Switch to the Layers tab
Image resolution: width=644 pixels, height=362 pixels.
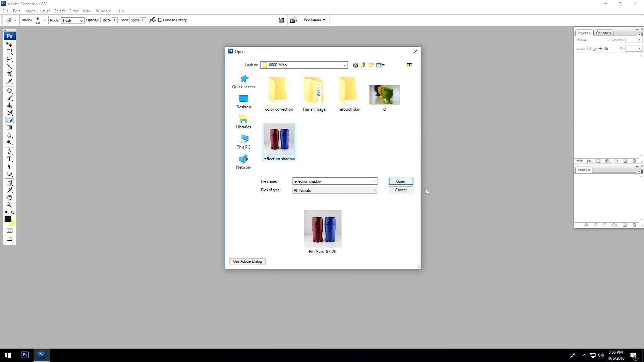point(583,33)
